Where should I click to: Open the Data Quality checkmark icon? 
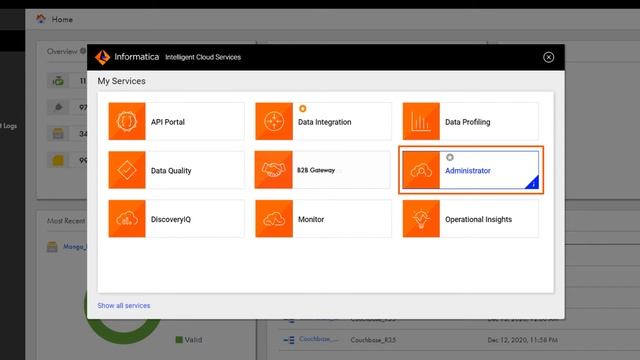coord(127,170)
